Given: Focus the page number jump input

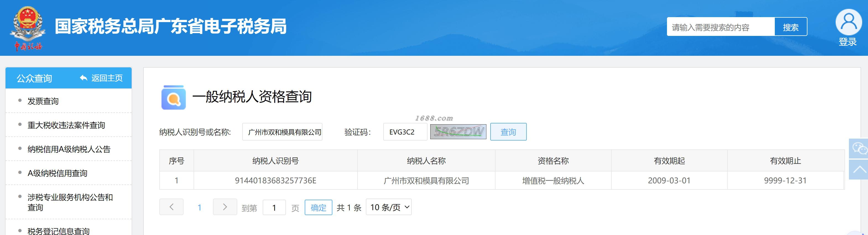Looking at the screenshot, I should tap(274, 207).
